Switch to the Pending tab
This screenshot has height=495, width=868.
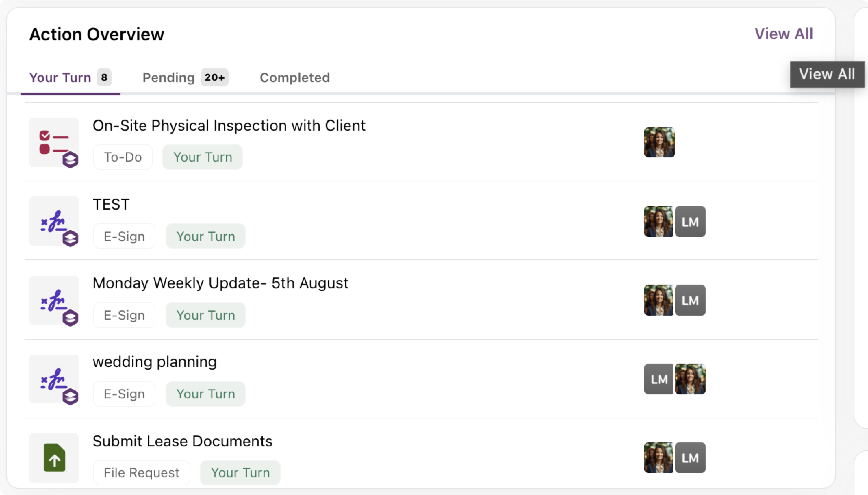[x=185, y=77]
